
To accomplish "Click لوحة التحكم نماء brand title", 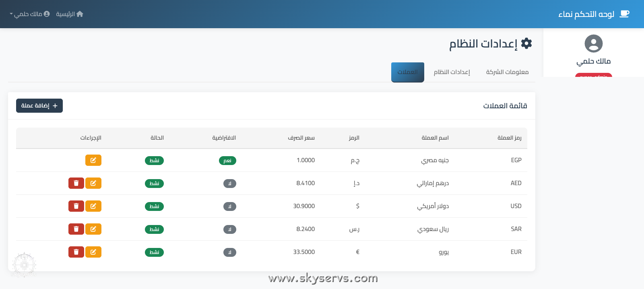I will point(586,14).
